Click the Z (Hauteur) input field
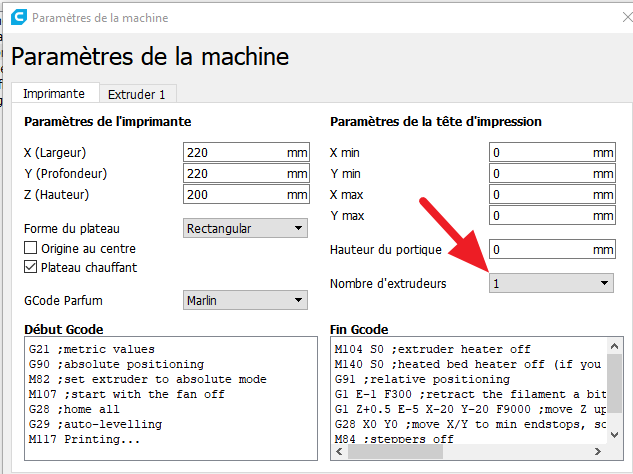633x474 pixels. (x=235, y=195)
